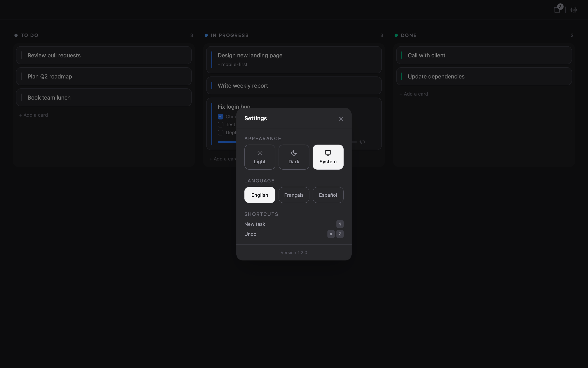Open the Write weekly report card
Screen dimensions: 588x368
(294, 85)
